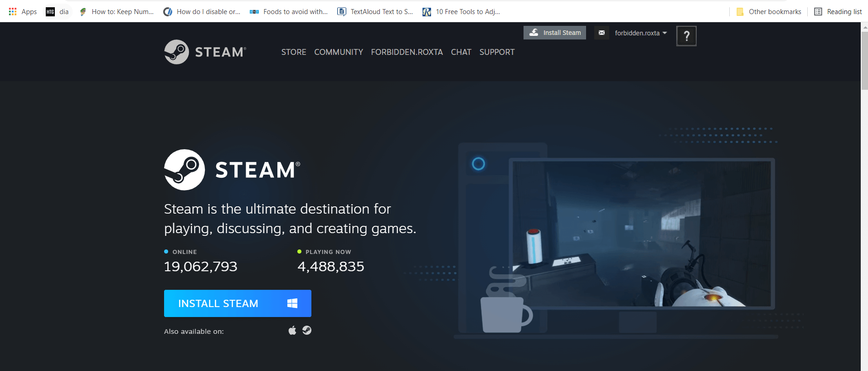Image resolution: width=868 pixels, height=371 pixels.
Task: Click the Install Steam header button
Action: click(x=555, y=33)
